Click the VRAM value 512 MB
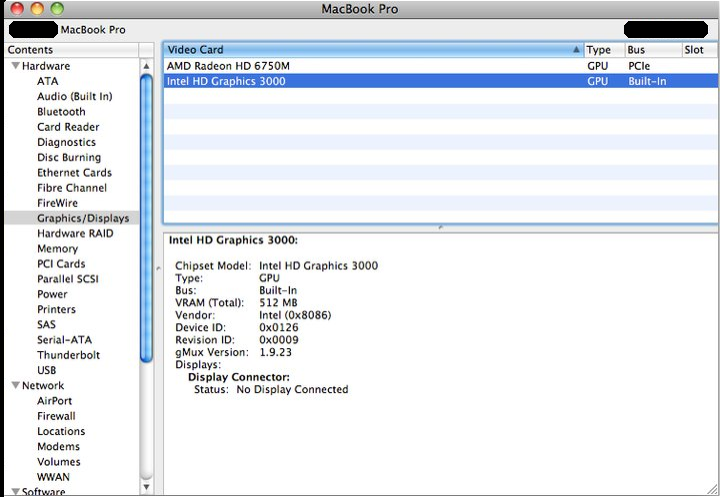Screen dimensions: 720x497 (278, 303)
